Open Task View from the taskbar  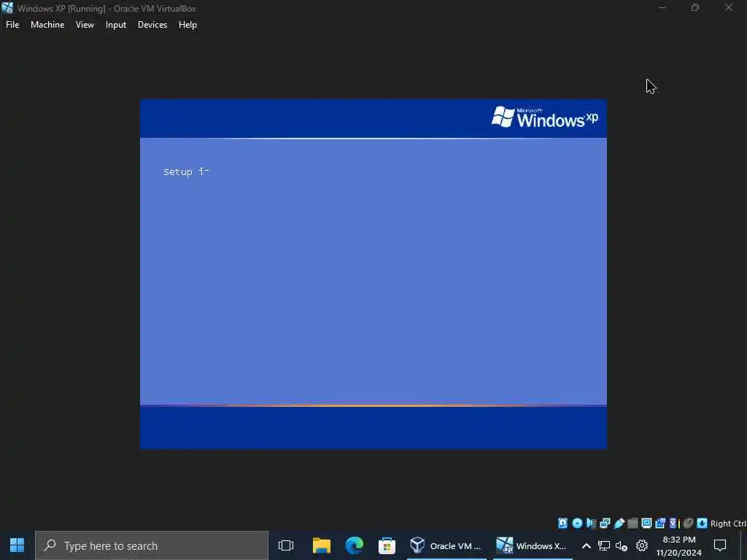click(286, 545)
